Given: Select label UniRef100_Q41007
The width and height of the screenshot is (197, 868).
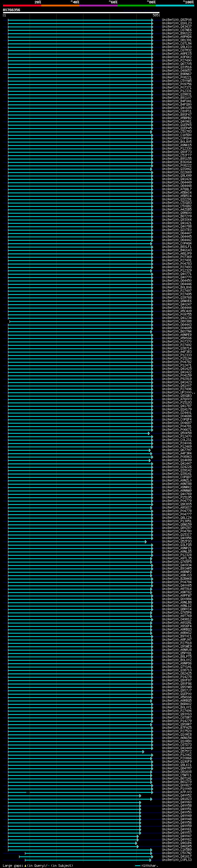Looking at the screenshot, I should coord(177,386).
